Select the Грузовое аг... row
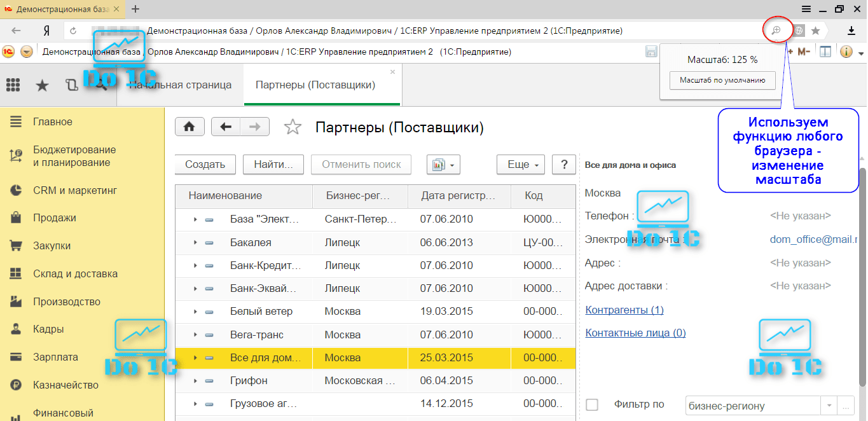Image resolution: width=868 pixels, height=421 pixels. [x=375, y=404]
